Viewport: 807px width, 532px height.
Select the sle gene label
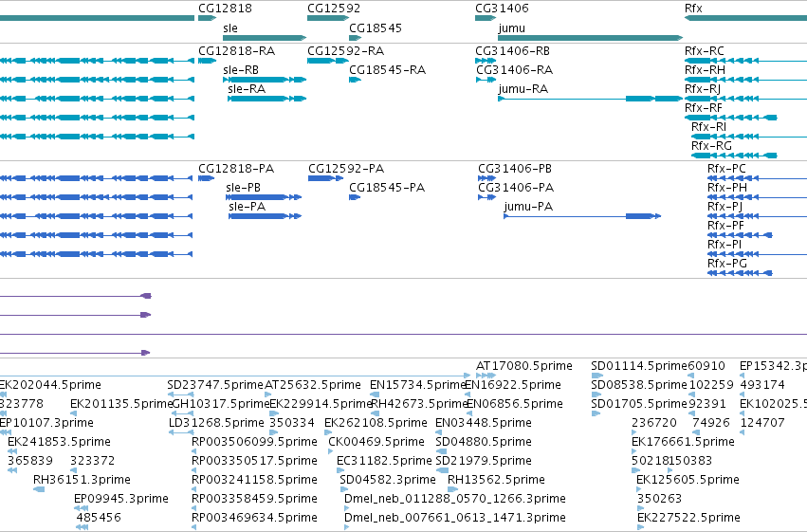[x=230, y=28]
